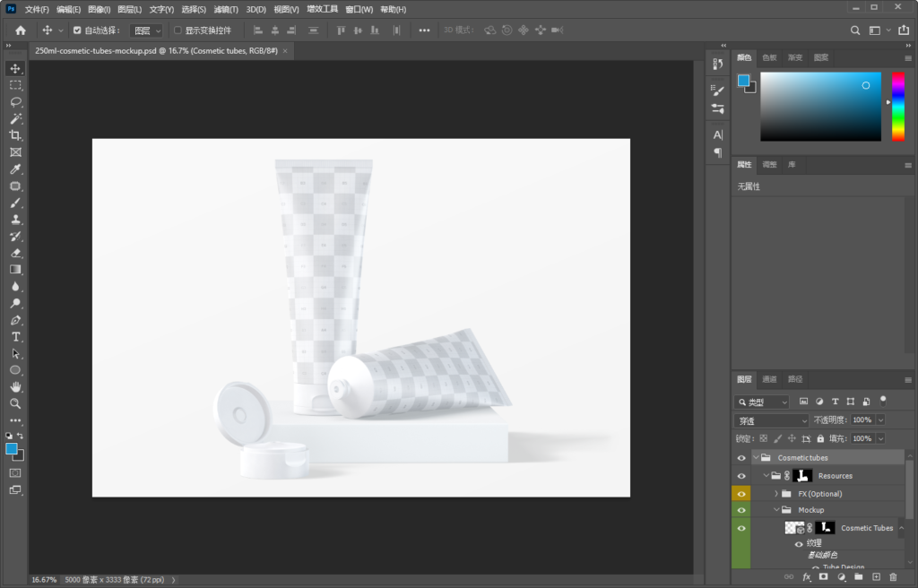Open the Paragraph panel icon
Viewport: 918px width, 588px height.
[x=718, y=153]
